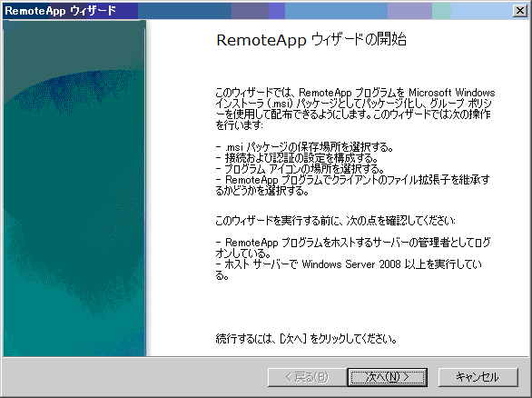This screenshot has width=532, height=398.
Task: Click prerequisite mentioning Windows Server 2008
Action: click(349, 269)
